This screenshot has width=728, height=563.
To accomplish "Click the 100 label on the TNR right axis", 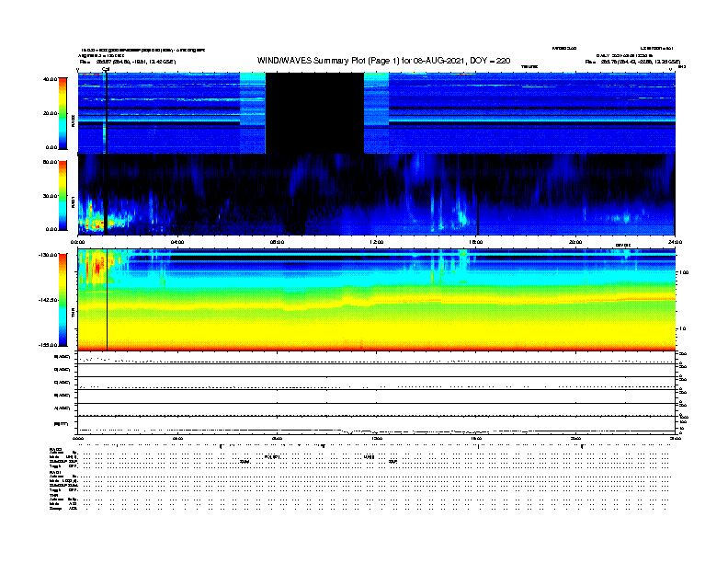I will [685, 272].
